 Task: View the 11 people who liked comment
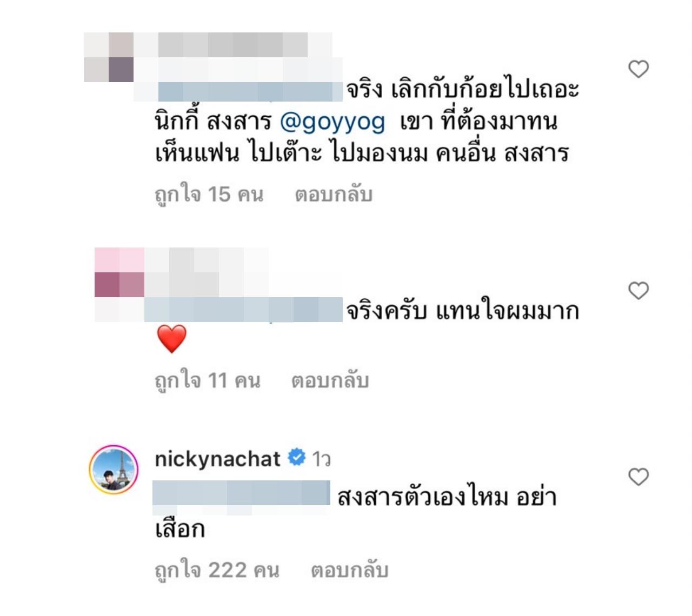208,380
